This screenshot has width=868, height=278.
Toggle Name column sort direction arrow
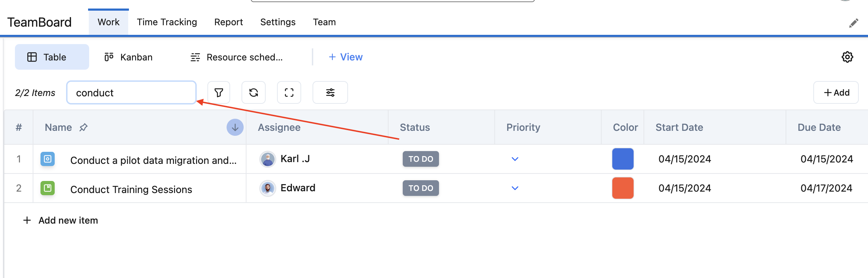coord(235,127)
